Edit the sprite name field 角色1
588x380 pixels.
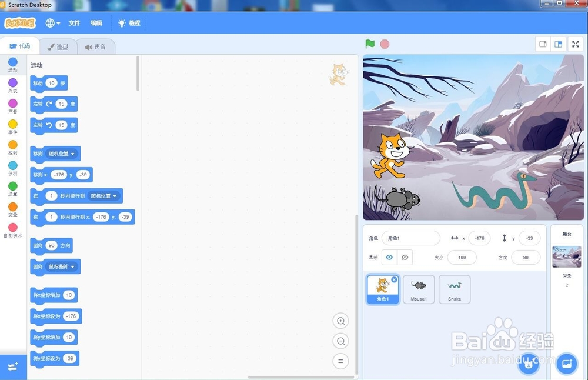tap(411, 238)
